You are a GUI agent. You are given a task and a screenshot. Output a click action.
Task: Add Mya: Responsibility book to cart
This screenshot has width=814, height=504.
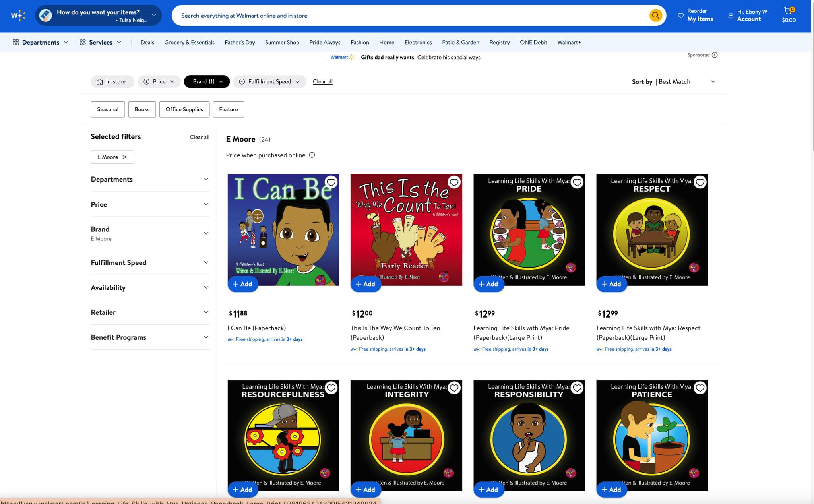pos(488,489)
